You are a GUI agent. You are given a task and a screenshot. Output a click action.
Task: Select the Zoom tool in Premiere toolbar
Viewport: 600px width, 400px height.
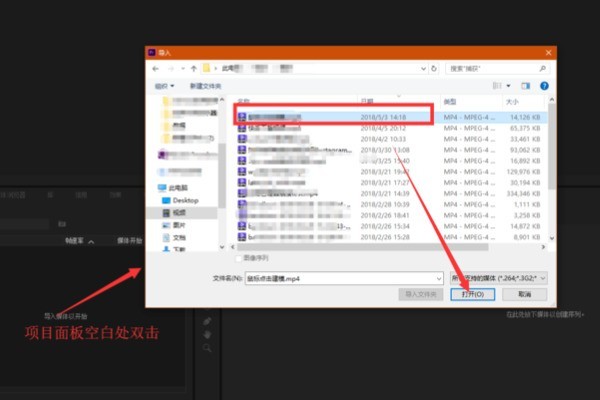point(207,348)
